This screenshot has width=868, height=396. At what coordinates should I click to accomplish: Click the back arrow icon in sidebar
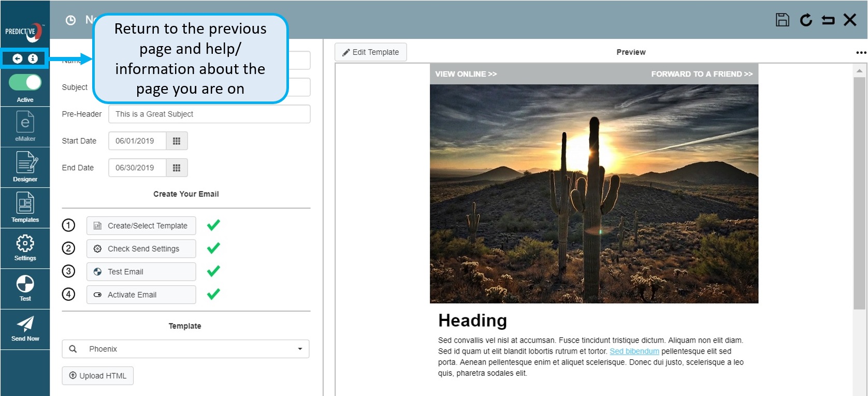click(x=18, y=58)
